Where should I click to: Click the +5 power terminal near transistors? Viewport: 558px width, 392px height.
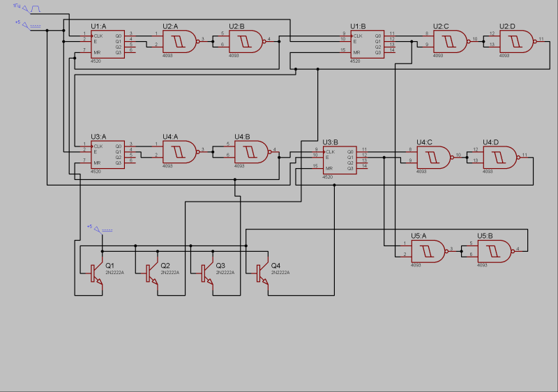click(100, 229)
